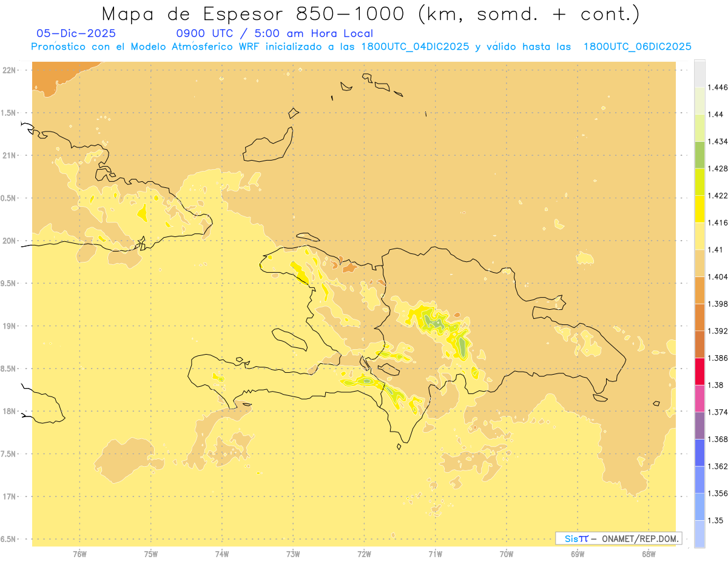Viewport: 728px width, 562px height.
Task: Click the colorbar value 1.41
Action: 716,250
